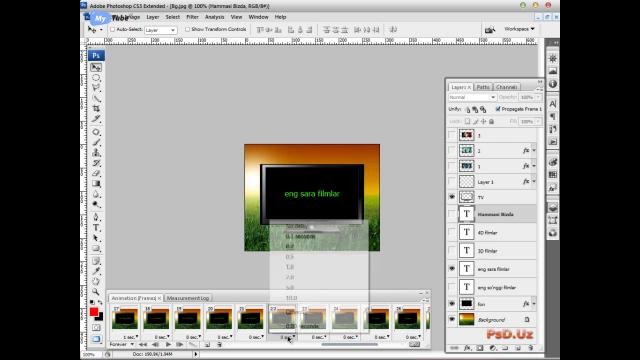This screenshot has width=640, height=360.
Task: Select the Crop tool
Action: (96, 109)
